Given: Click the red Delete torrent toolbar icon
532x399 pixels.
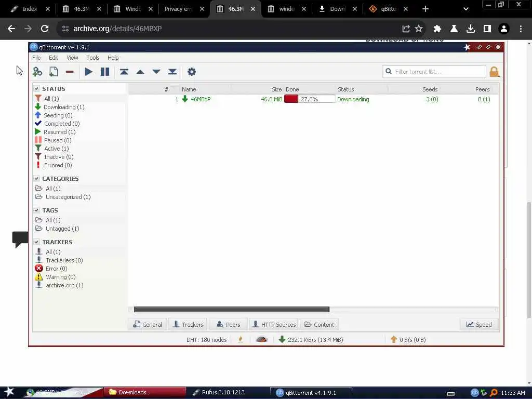Looking at the screenshot, I should tap(70, 72).
